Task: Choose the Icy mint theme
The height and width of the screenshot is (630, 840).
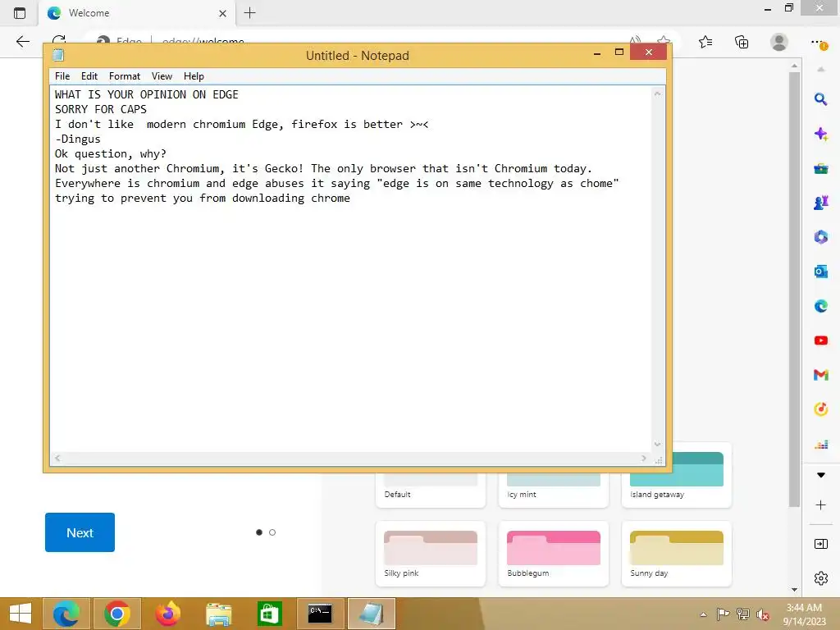Action: click(x=554, y=490)
